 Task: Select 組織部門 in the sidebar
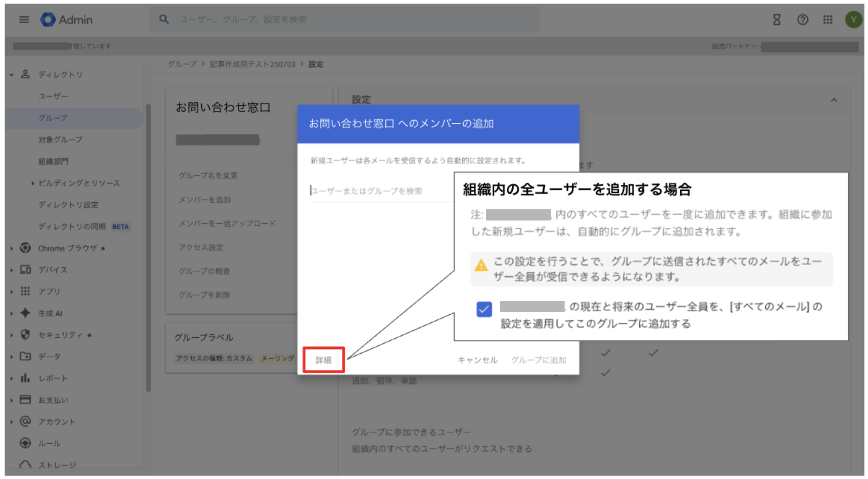(x=53, y=162)
